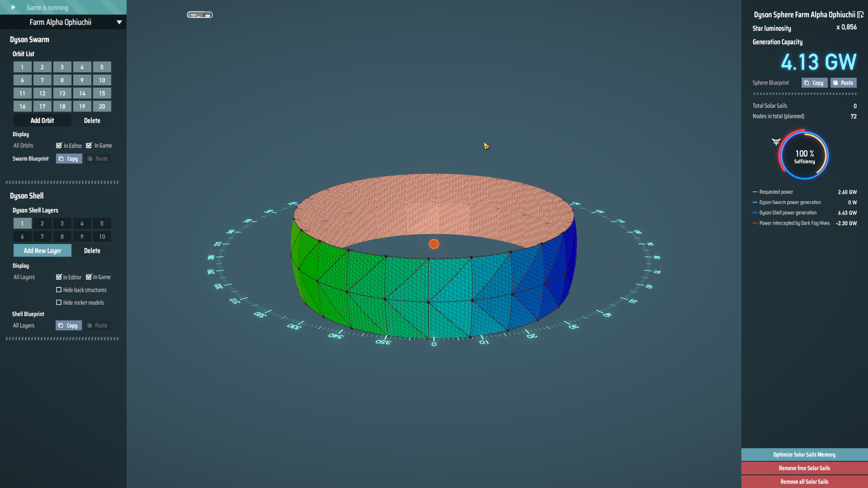
Task: Enable Hide back structures
Action: pos(58,290)
